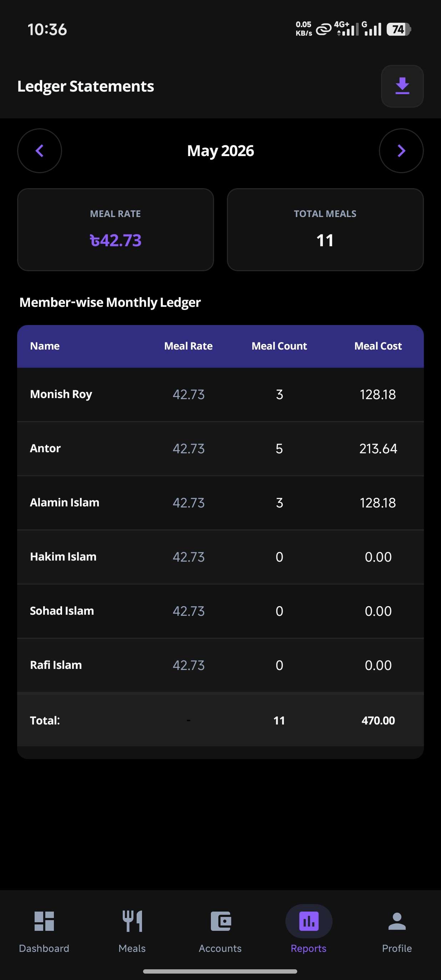The height and width of the screenshot is (980, 441).
Task: Open the Accounts wallet icon
Action: (220, 921)
